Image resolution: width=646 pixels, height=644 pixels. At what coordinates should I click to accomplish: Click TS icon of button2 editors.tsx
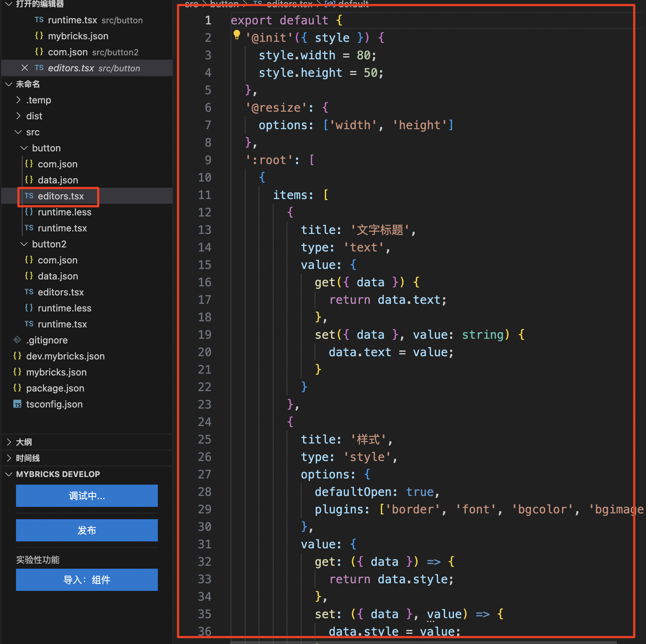[29, 292]
